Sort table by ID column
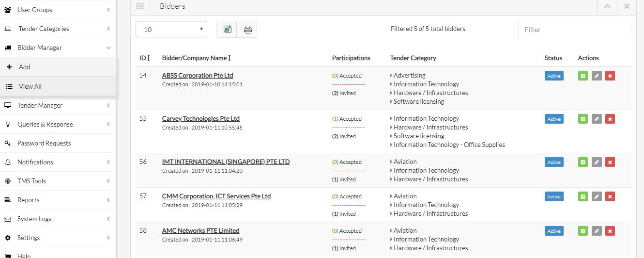Viewport: 644px width, 258px height. tap(145, 58)
